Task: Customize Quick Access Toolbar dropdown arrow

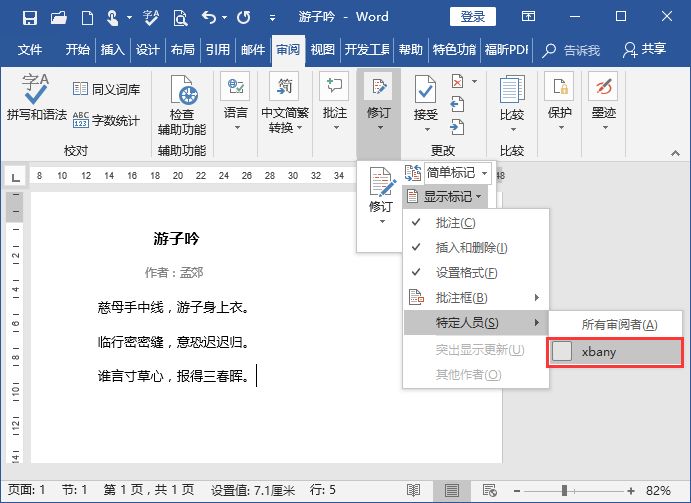Action: (272, 18)
